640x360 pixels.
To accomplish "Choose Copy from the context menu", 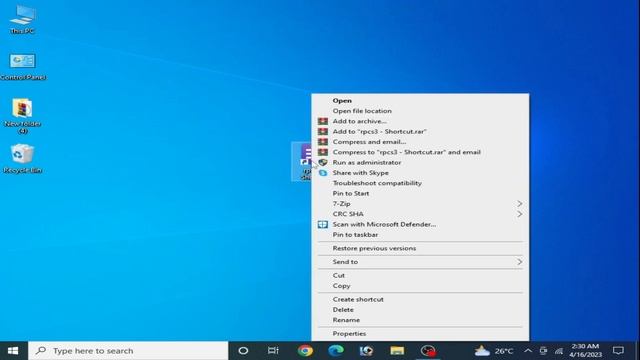I will pos(420,286).
